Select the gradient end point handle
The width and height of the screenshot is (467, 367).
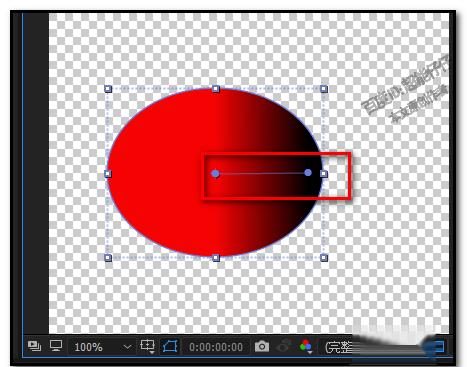click(x=308, y=172)
